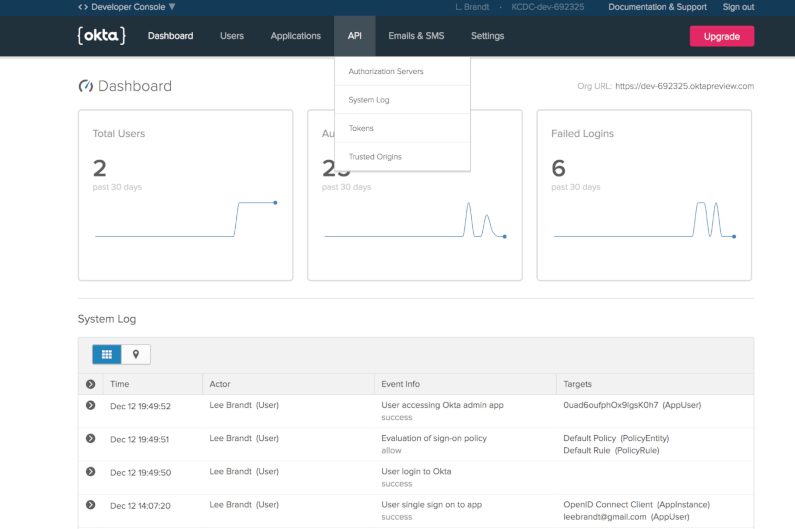This screenshot has width=795, height=529.
Task: Select Authorization Servers from API menu
Action: pos(402,72)
